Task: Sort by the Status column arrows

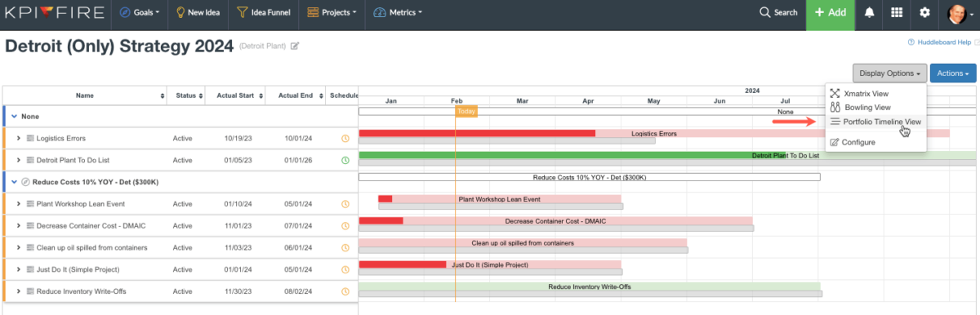Action: coord(201,95)
